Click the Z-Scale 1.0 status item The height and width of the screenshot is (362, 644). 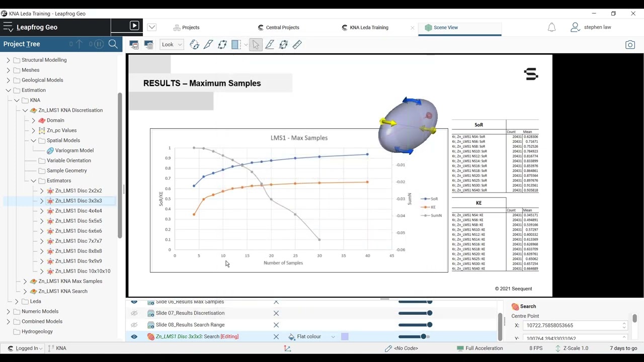(572, 348)
